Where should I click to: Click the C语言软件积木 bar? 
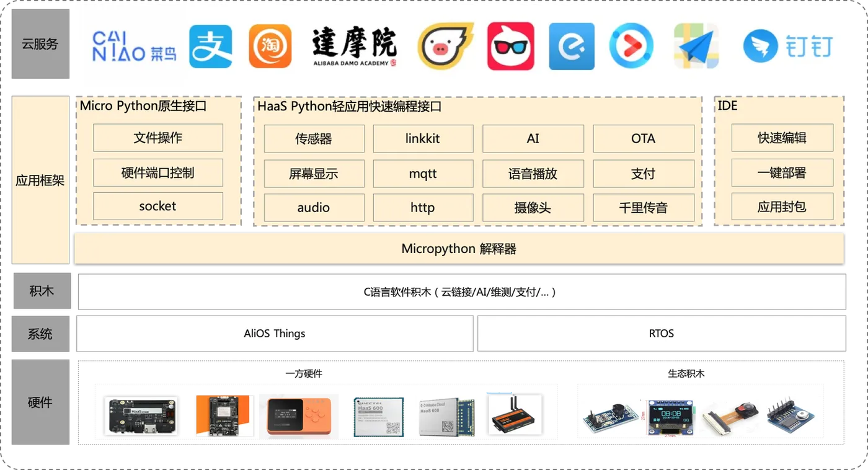pyautogui.click(x=462, y=291)
